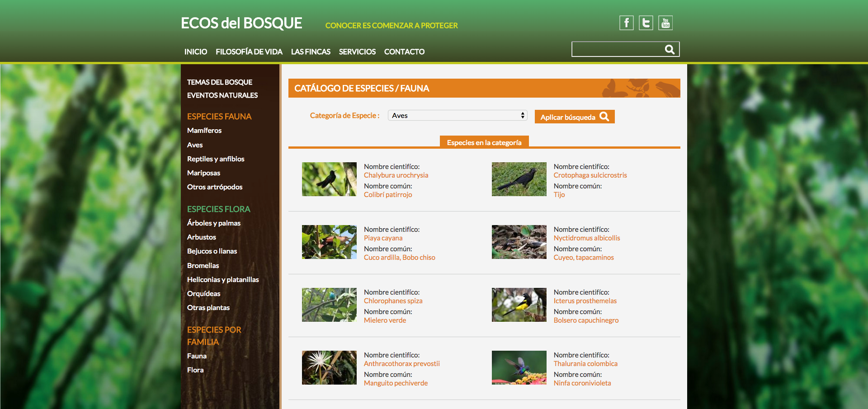Open Orquídeas in the flora list

203,294
